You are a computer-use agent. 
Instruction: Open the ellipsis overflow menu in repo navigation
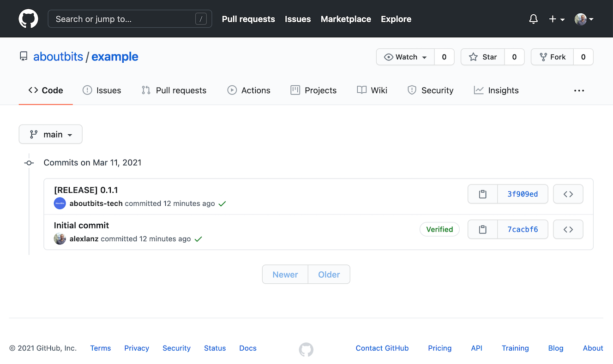tap(579, 90)
